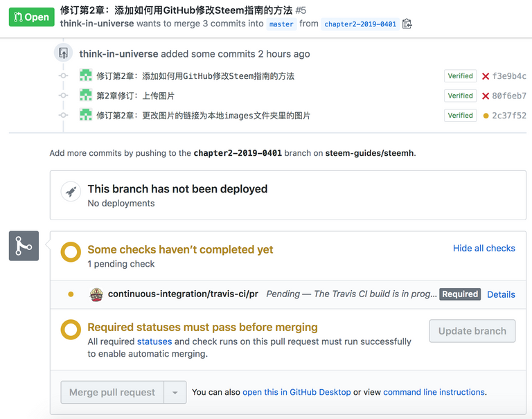Select the steem-guides/steemh repository text
The image size is (532, 419).
[369, 153]
